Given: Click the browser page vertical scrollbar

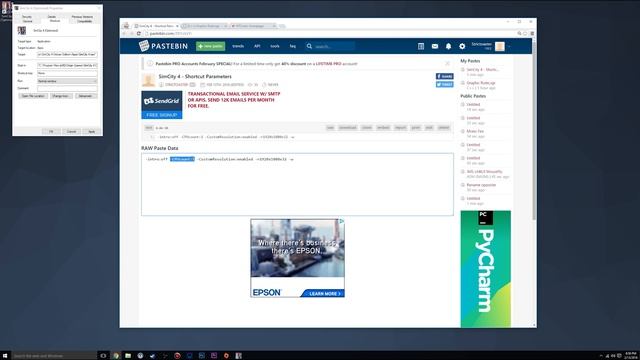Looking at the screenshot, I should (534, 131).
